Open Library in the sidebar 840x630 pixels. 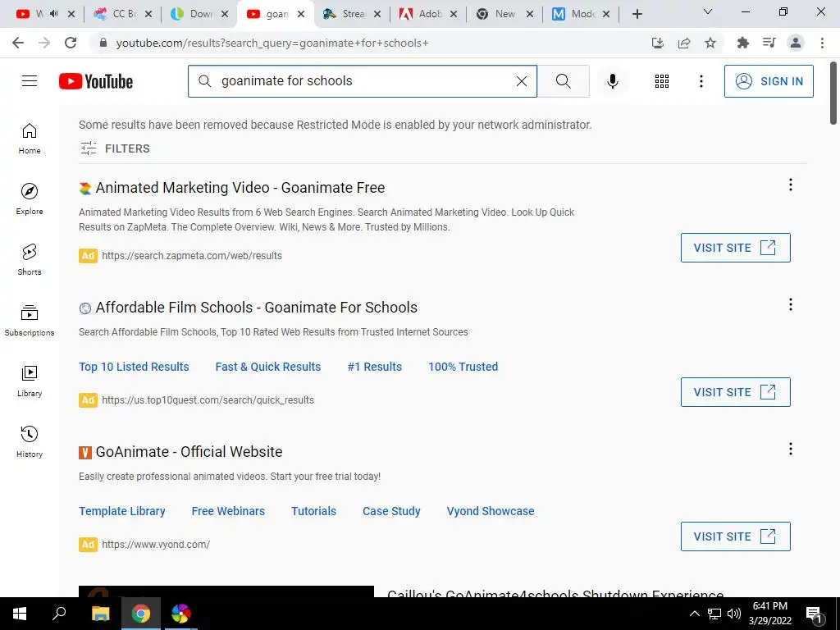(30, 381)
